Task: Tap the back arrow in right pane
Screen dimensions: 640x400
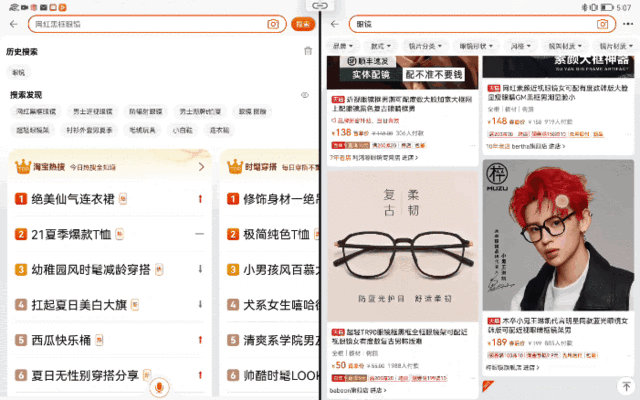Action: click(x=333, y=24)
